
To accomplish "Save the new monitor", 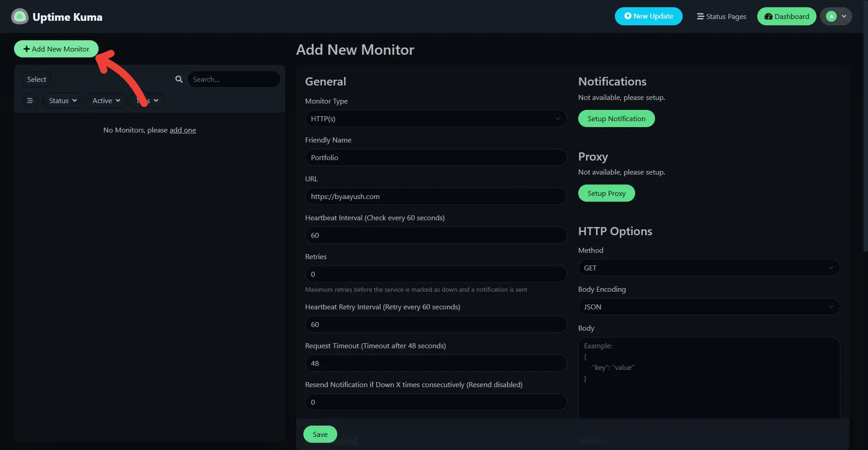I will [320, 434].
